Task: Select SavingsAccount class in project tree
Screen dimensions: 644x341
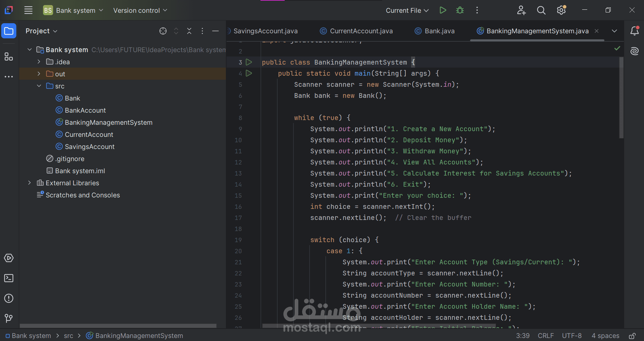Action: (x=85, y=147)
